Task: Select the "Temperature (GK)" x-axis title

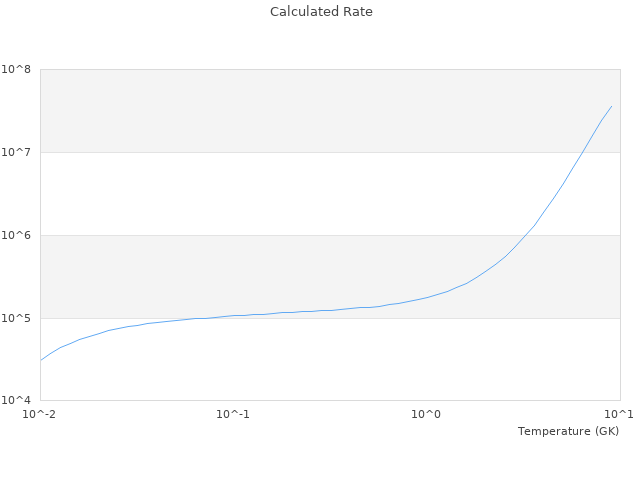Action: pos(568,431)
